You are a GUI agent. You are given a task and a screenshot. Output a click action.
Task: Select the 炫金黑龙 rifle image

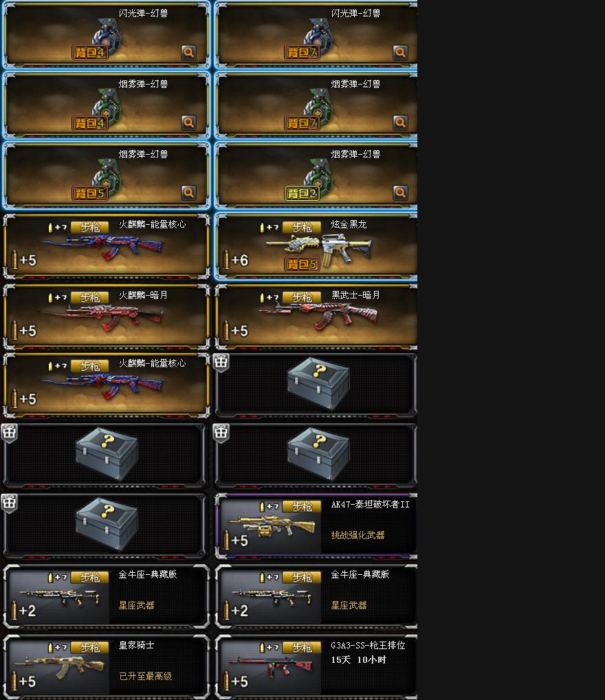pos(319,249)
